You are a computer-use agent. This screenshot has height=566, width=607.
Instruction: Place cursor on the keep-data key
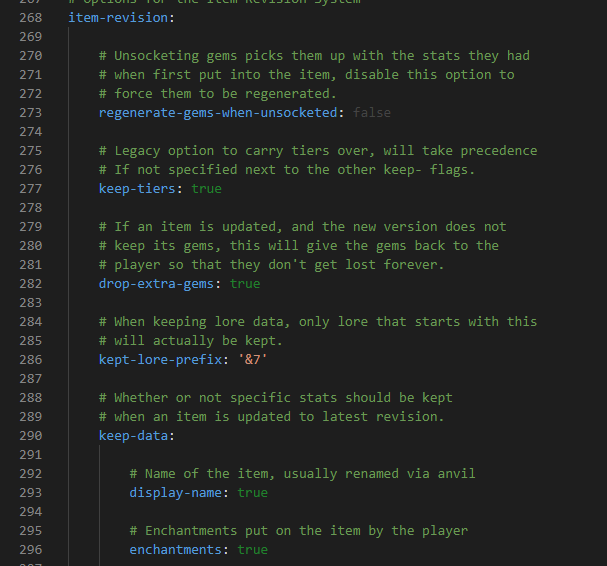click(136, 436)
